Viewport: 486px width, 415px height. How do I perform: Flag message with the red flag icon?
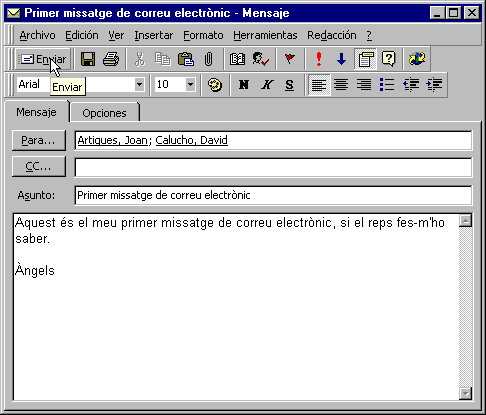[289, 59]
